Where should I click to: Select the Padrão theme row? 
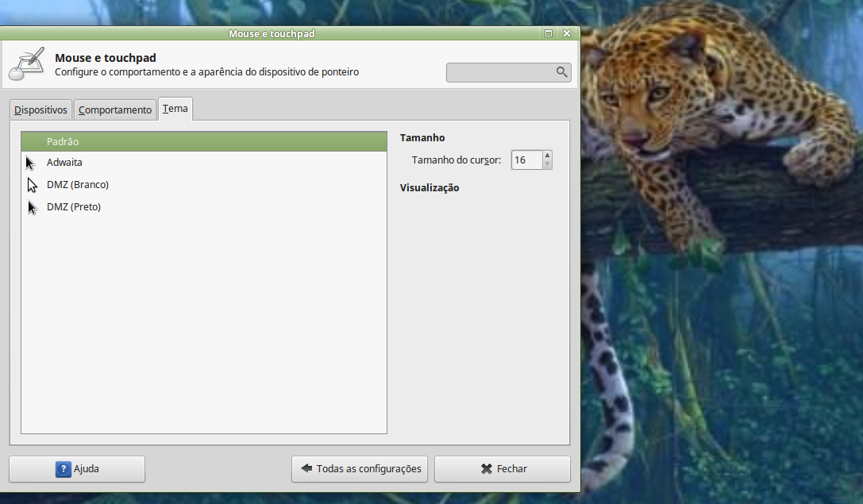(x=204, y=141)
